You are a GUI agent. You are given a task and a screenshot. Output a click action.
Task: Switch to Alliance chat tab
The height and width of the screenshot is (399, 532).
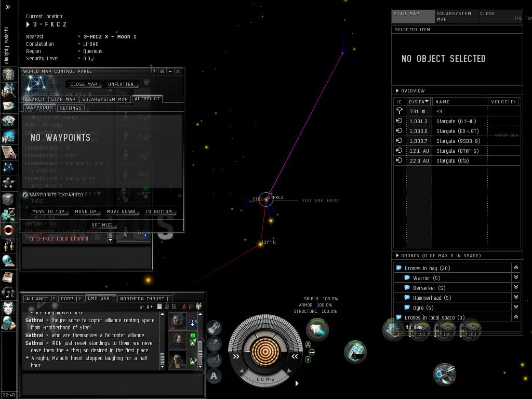41,299
